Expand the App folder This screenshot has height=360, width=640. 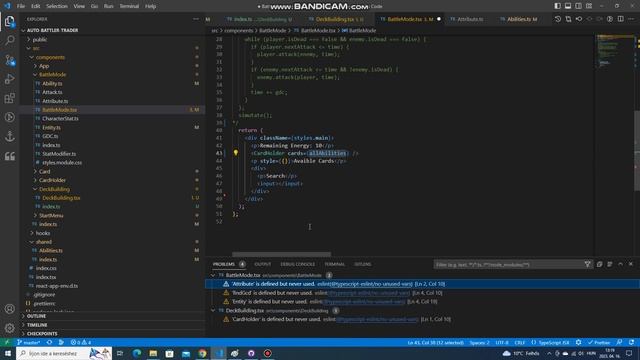tap(44, 66)
